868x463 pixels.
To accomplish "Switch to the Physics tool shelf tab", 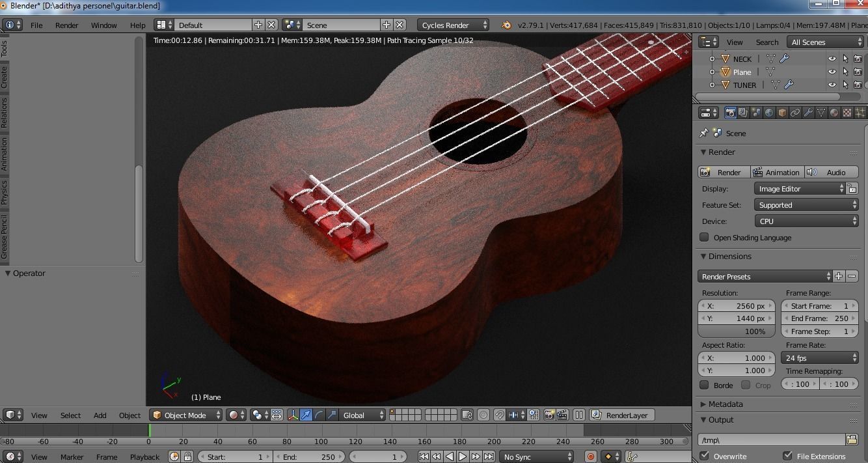I will (5, 192).
